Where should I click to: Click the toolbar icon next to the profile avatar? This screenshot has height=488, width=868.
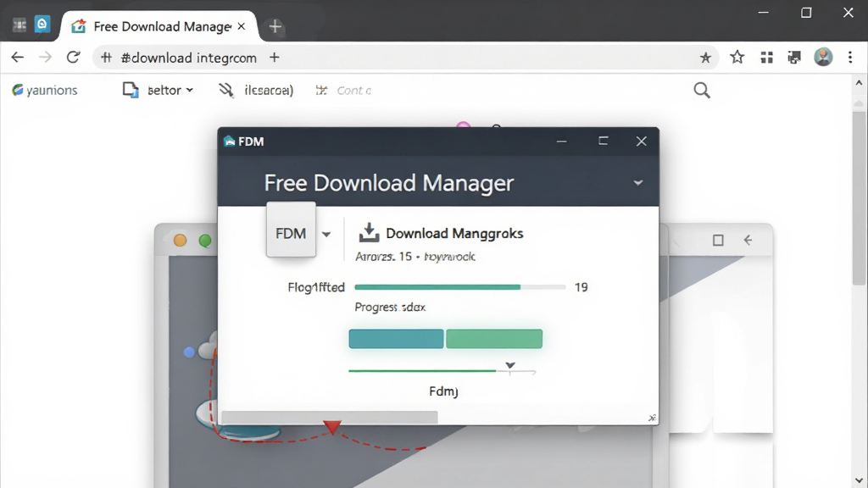pyautogui.click(x=794, y=58)
